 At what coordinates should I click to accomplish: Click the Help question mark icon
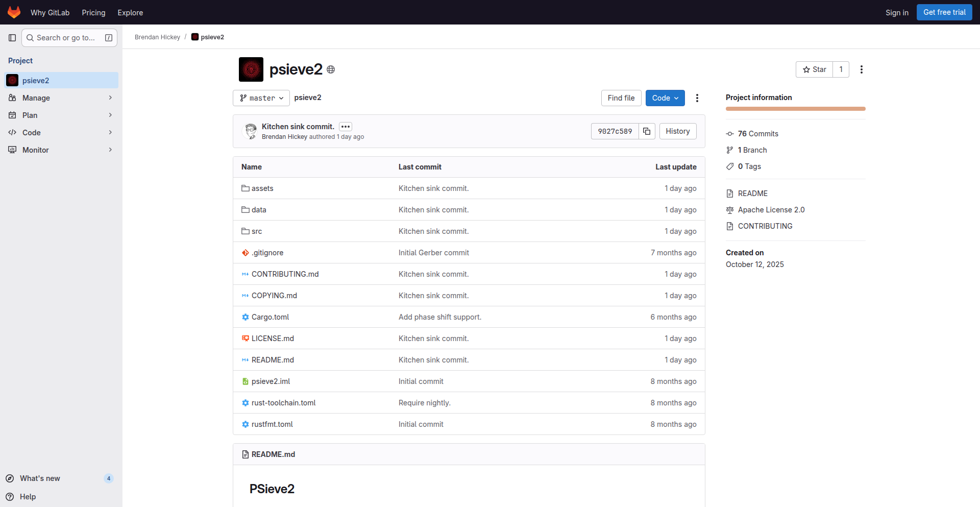pyautogui.click(x=10, y=497)
